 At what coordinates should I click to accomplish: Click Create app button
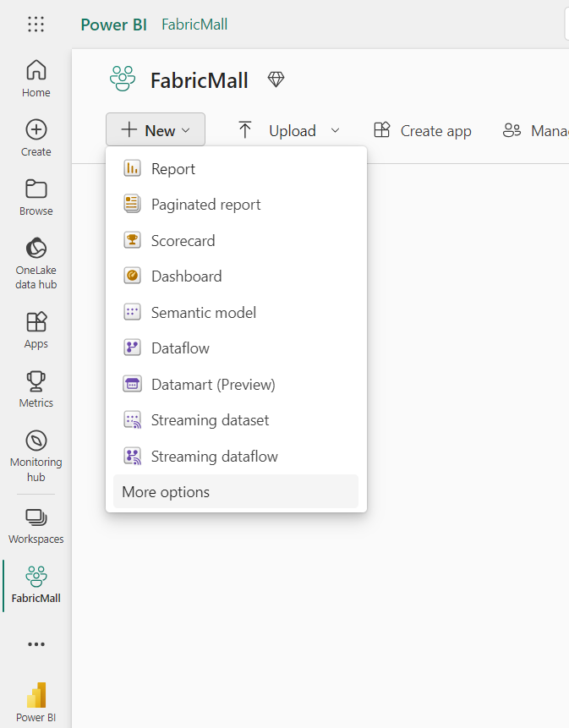coord(423,130)
